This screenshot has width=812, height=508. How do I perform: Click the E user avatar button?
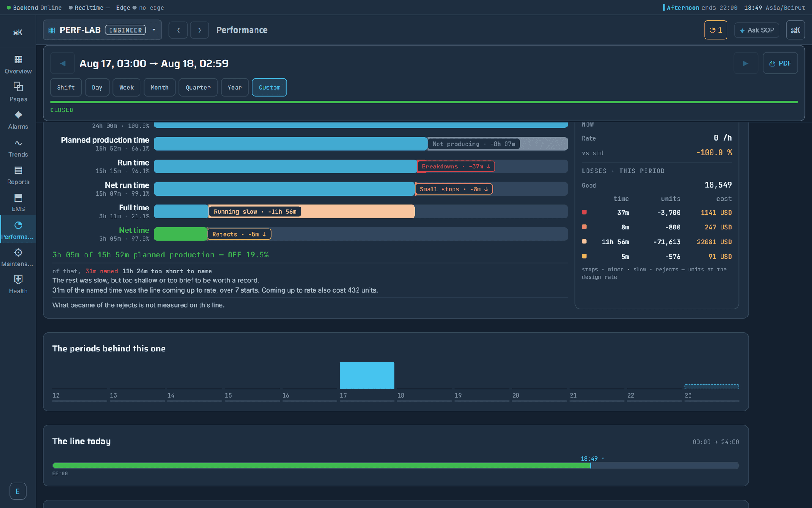point(18,491)
